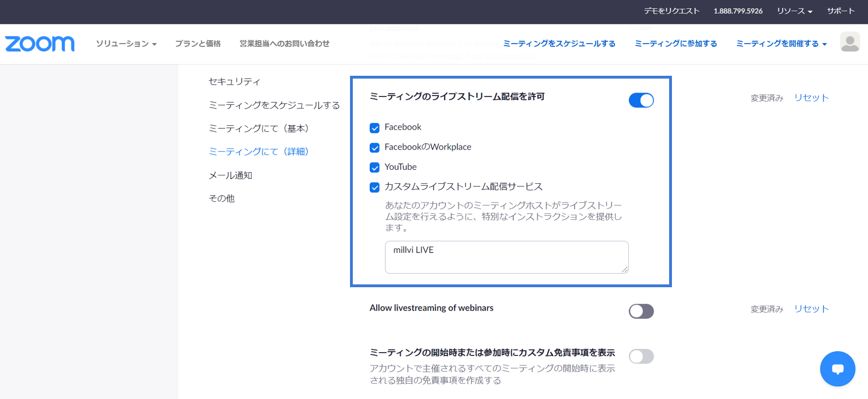Image resolution: width=868 pixels, height=399 pixels.
Task: Toggle カスタム免責事項を表示 switch
Action: [641, 356]
